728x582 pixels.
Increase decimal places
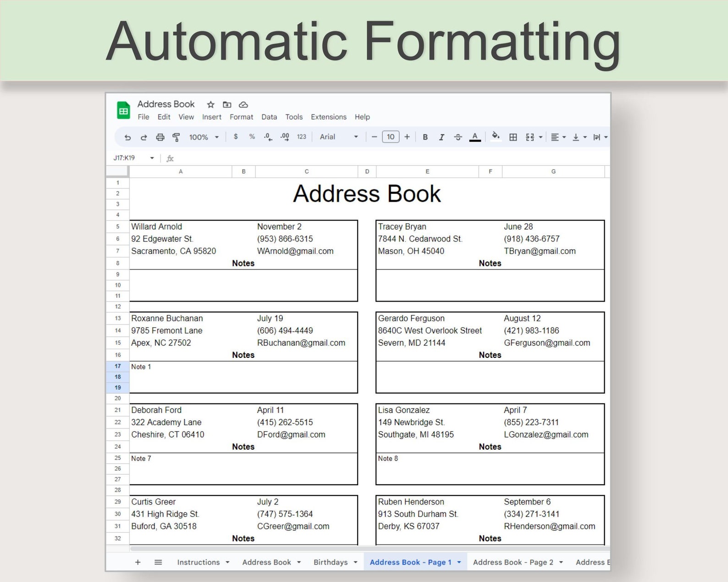pyautogui.click(x=285, y=137)
